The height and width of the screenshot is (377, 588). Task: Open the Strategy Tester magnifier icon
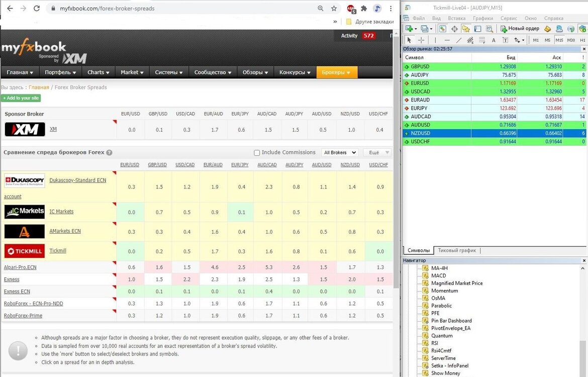489,29
